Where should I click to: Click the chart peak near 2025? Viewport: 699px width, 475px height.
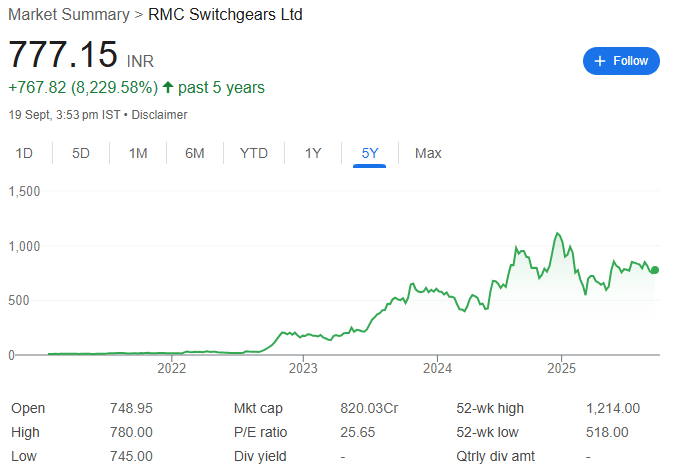pos(557,233)
